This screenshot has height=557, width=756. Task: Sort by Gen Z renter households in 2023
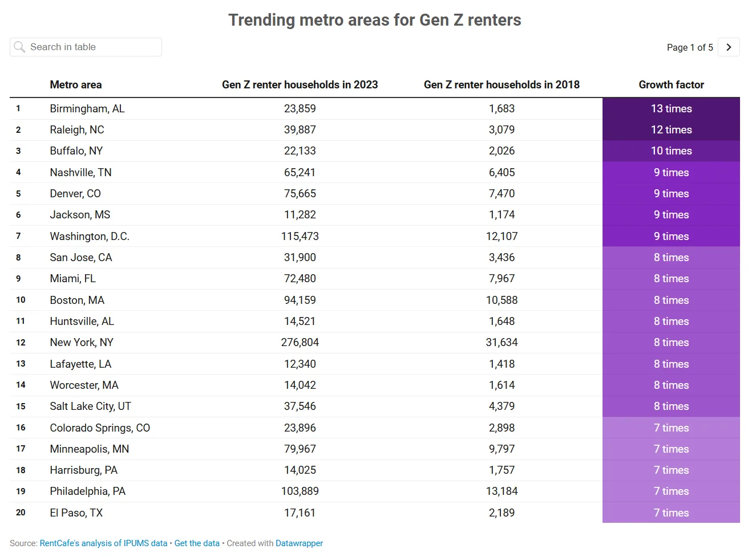(300, 84)
